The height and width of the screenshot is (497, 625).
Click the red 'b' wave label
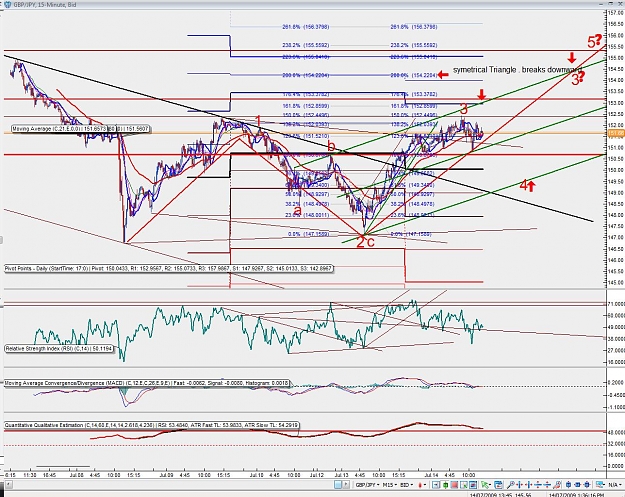pos(331,147)
